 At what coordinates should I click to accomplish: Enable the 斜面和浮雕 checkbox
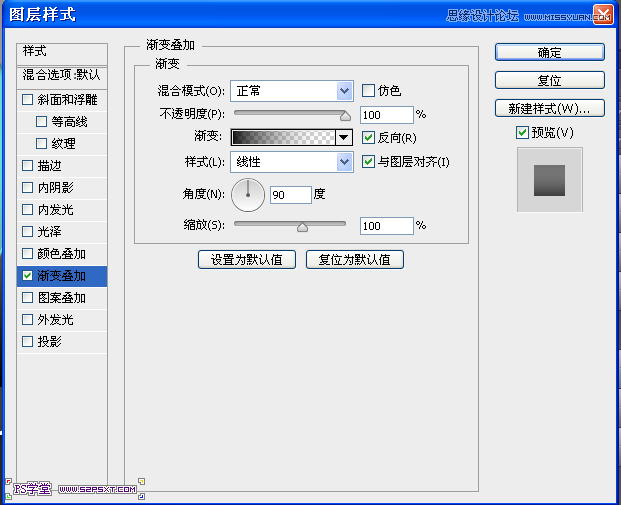pos(27,99)
